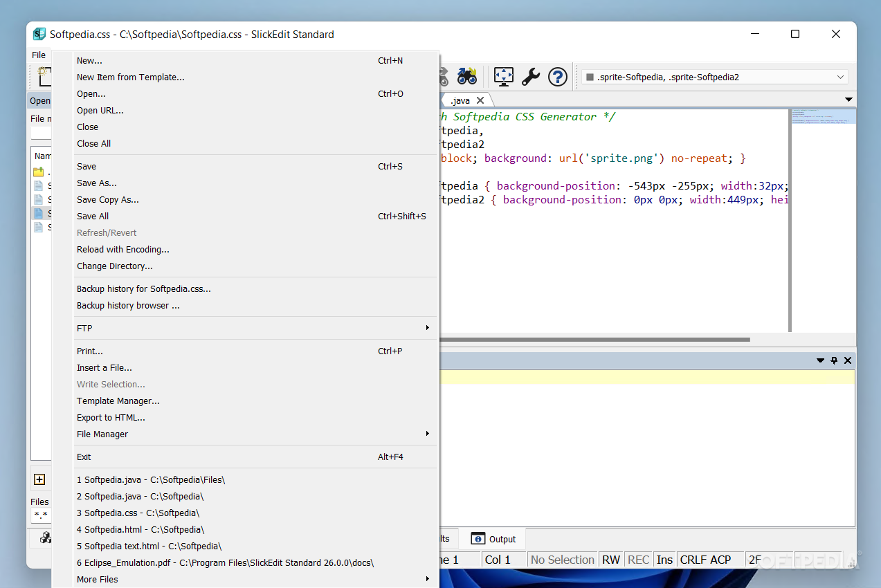Open bottom tool window options arrow
The image size is (881, 588).
[x=821, y=360]
